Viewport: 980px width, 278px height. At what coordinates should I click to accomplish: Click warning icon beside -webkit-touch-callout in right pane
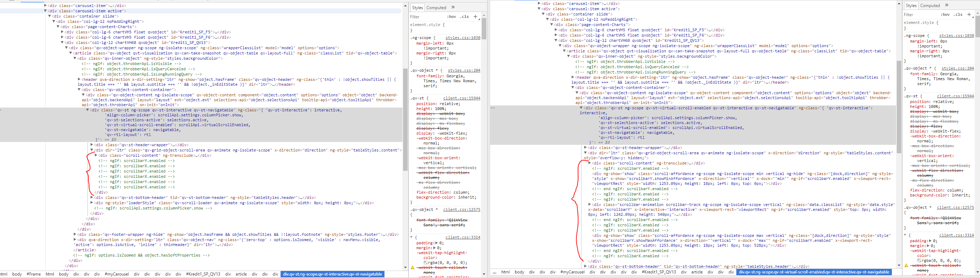[906, 265]
